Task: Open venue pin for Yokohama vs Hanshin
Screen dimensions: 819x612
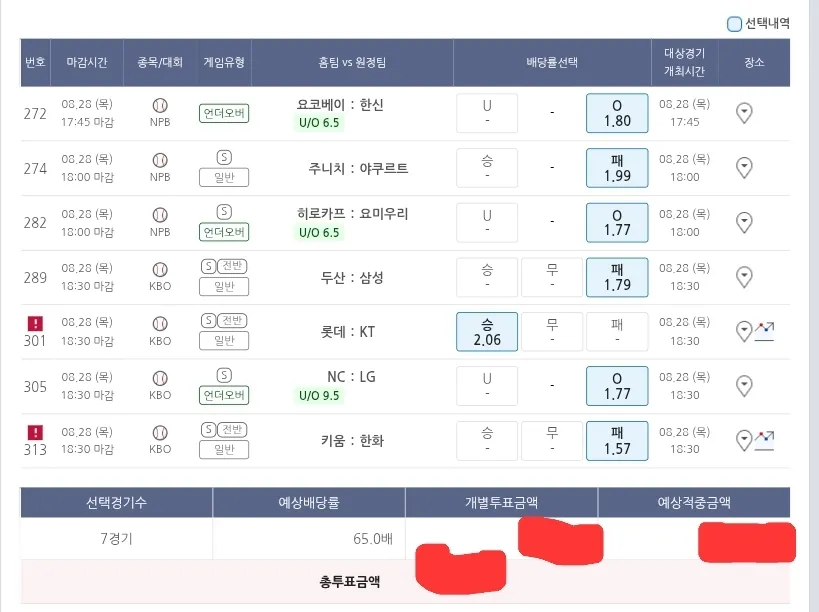Action: 744,113
